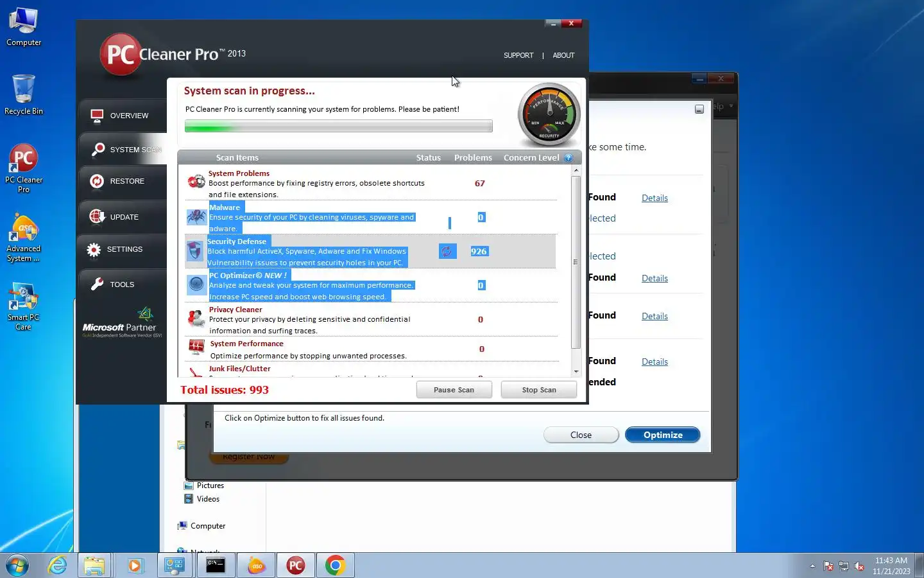Image resolution: width=924 pixels, height=578 pixels.
Task: Select the Privacy Cleaner title text
Action: [235, 310]
